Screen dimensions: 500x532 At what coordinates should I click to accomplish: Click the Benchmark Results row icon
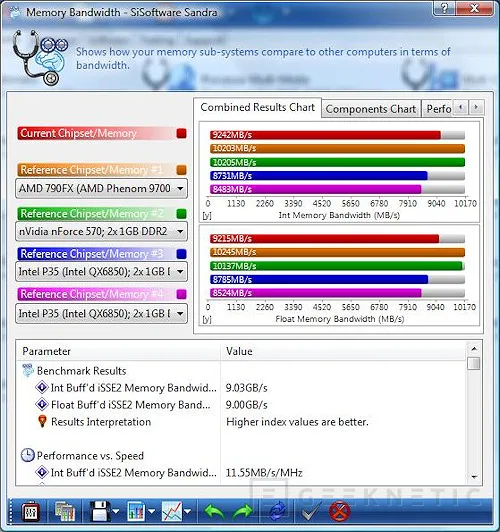28,370
